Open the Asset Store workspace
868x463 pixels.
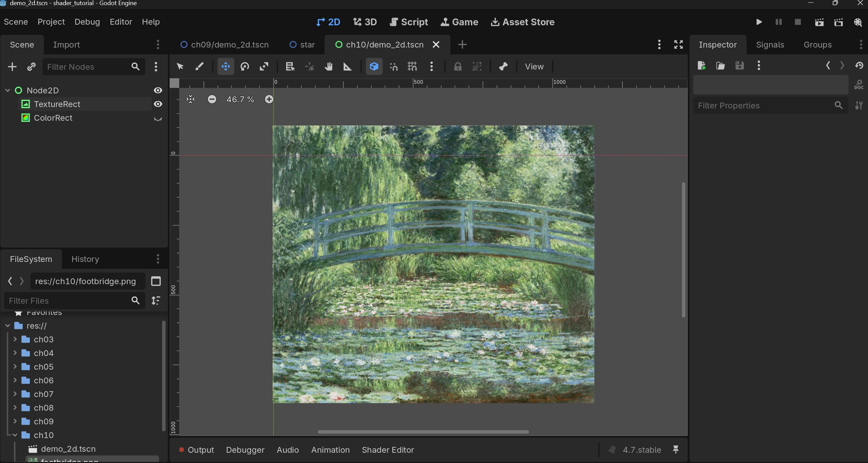pos(523,22)
